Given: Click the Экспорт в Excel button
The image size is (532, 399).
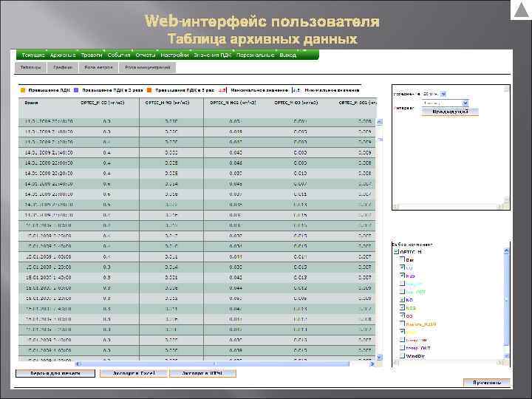Looking at the screenshot, I should 134,373.
